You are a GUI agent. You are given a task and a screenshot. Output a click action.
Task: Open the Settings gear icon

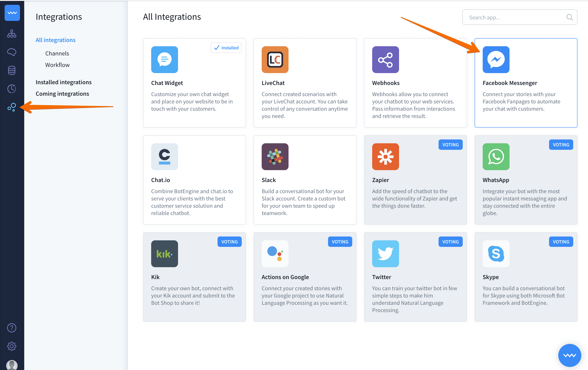12,346
